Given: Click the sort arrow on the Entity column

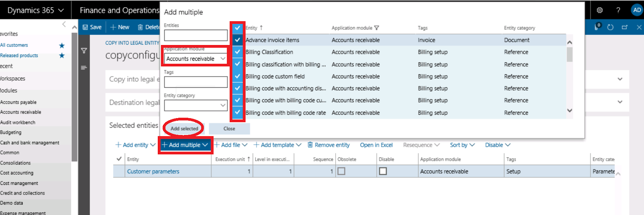Looking at the screenshot, I should [261, 28].
